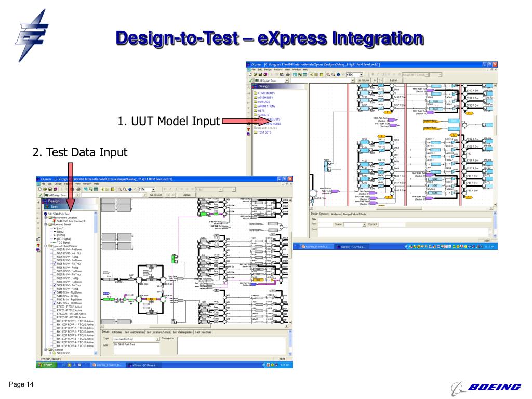Uncheck the 5056 R SW - RotThru checkbox
Screen dimensions: 532x399
[x=55, y=285]
